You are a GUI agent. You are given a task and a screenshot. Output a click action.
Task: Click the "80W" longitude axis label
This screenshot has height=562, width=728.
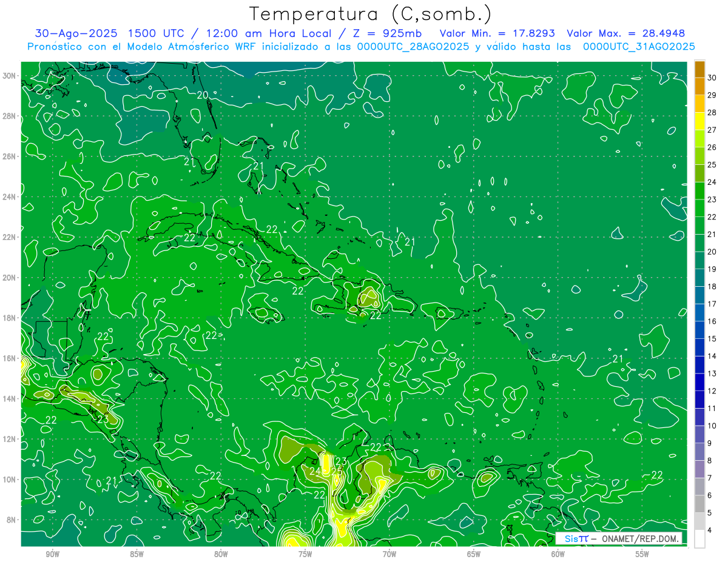[x=221, y=555]
